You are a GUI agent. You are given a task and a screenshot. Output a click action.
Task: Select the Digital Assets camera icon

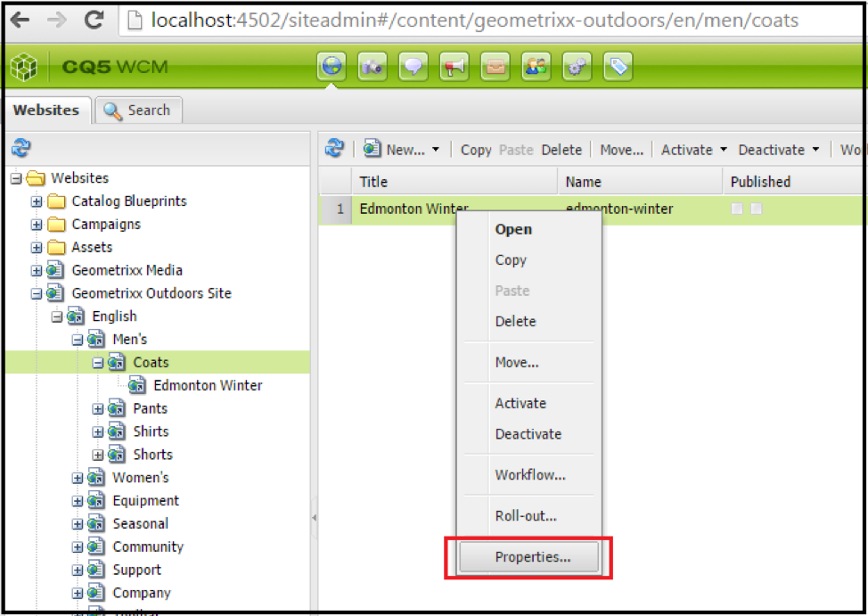[372, 65]
